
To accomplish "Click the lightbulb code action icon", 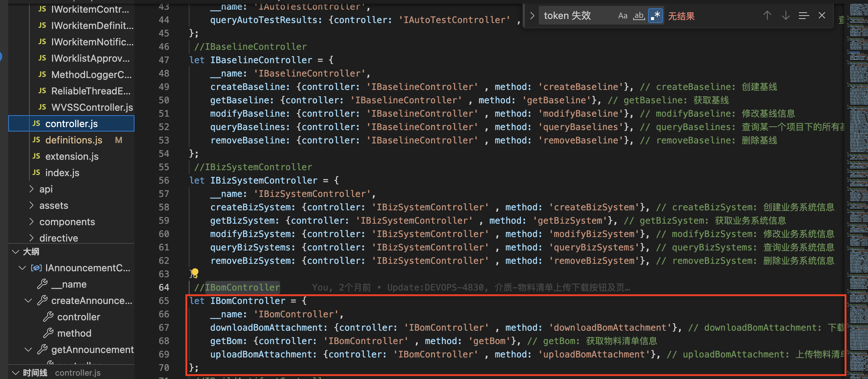I will tap(194, 273).
